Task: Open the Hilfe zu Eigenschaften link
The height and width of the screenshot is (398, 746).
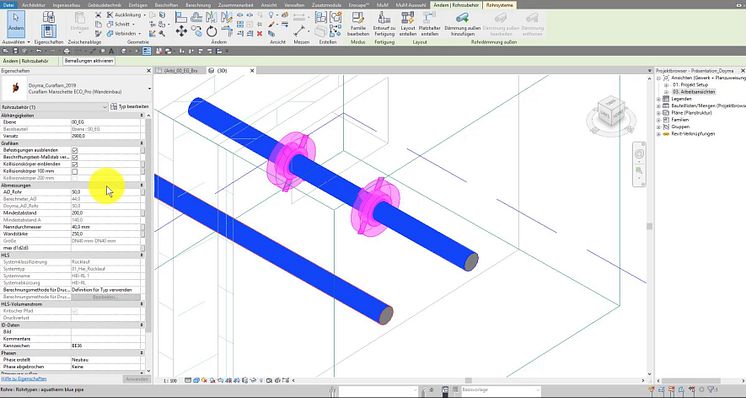Action: click(x=24, y=379)
